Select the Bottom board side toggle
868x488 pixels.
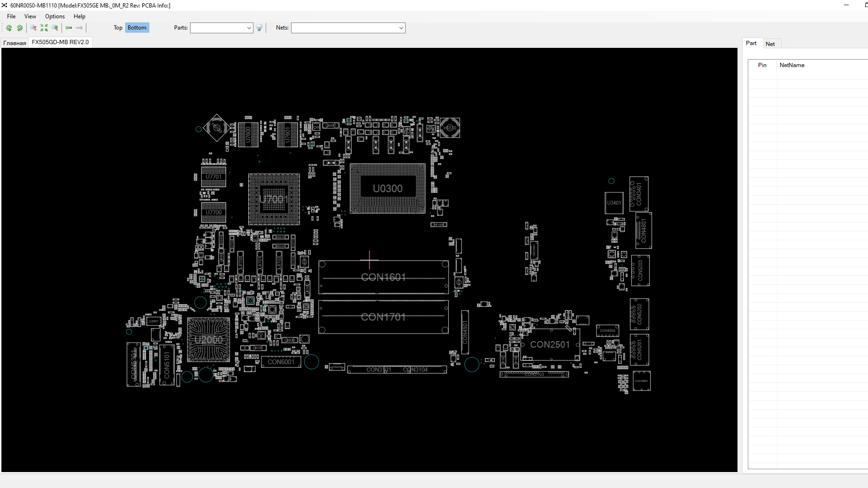tap(137, 28)
